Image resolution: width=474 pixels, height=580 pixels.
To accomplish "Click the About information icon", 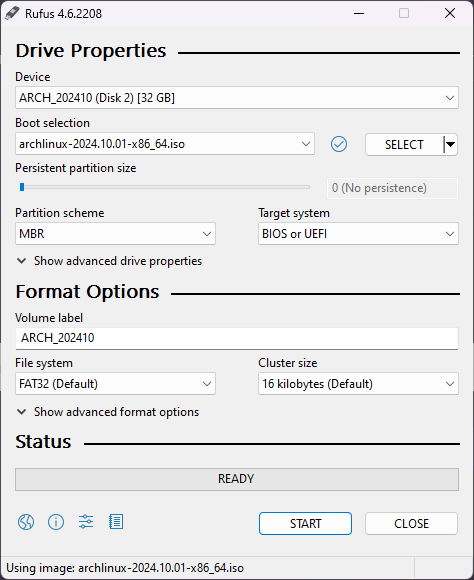I will tap(56, 522).
